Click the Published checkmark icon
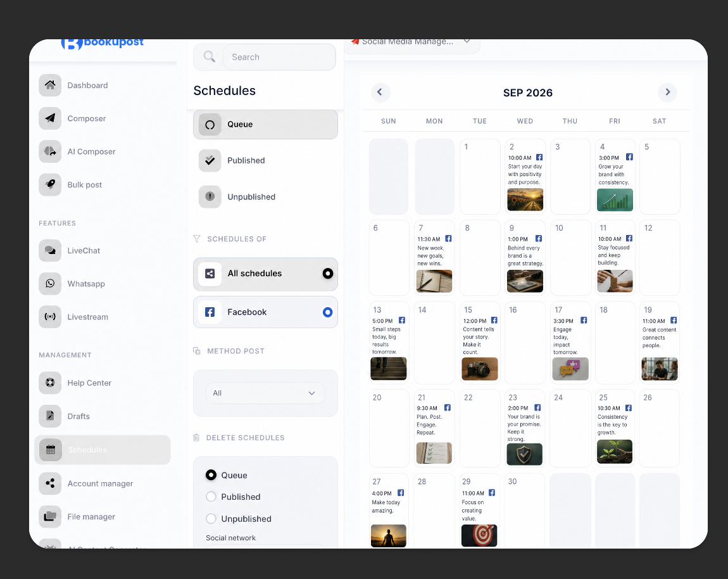Image resolution: width=728 pixels, height=579 pixels. pyautogui.click(x=210, y=160)
